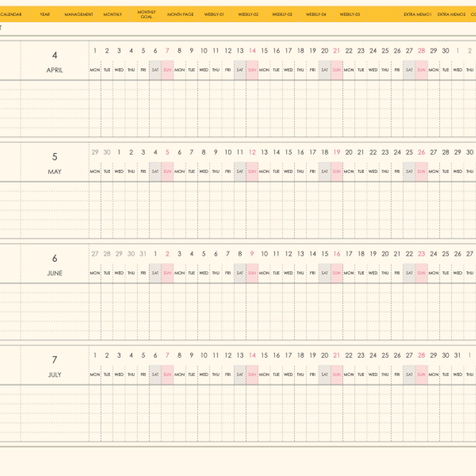
Task: Click pink date 23 in the June row
Action: point(421,254)
